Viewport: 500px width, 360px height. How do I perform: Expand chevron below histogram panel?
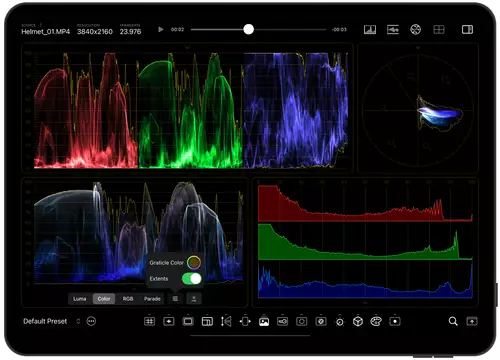[x=365, y=303]
